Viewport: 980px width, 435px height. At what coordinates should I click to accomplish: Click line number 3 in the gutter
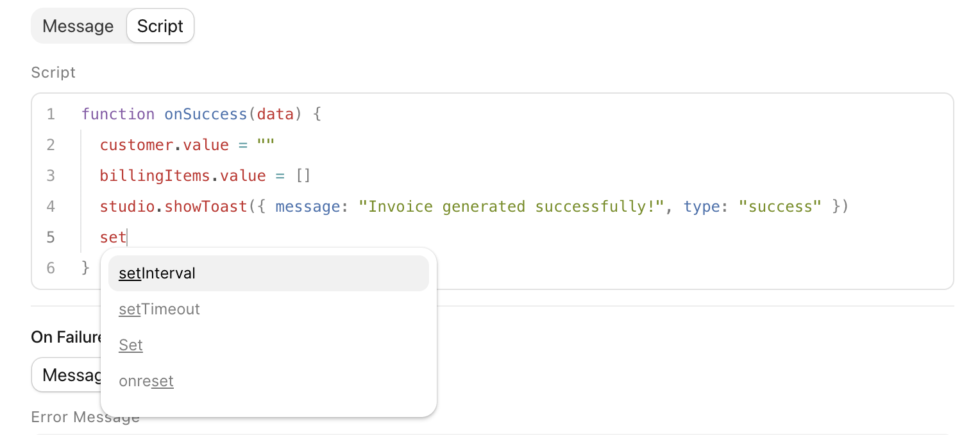click(x=51, y=176)
